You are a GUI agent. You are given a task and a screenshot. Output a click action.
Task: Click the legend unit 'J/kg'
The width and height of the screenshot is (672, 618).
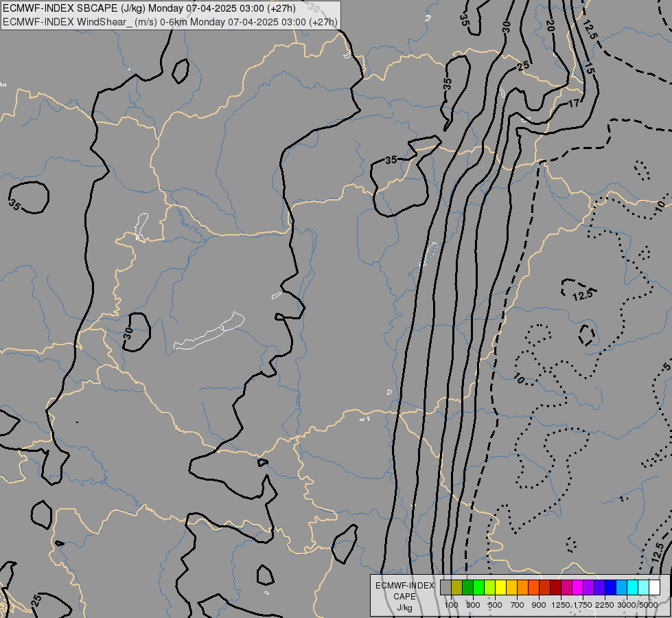[404, 608]
